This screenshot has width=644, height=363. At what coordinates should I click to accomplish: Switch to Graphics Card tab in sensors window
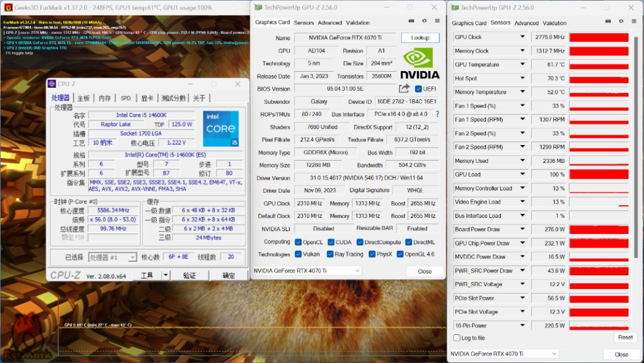(x=469, y=23)
